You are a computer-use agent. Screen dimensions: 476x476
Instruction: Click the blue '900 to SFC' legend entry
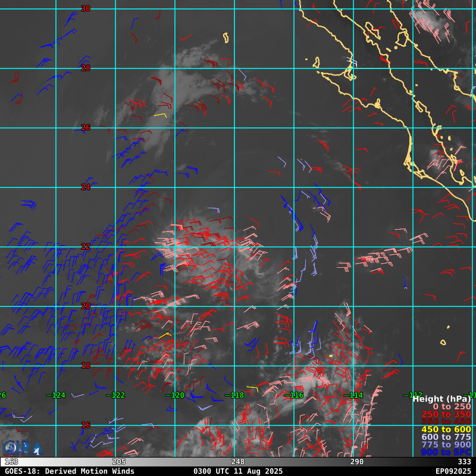(446, 452)
